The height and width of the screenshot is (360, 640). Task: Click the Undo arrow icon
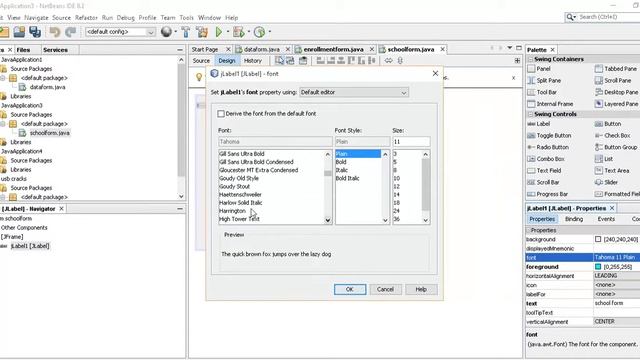pyautogui.click(x=55, y=32)
